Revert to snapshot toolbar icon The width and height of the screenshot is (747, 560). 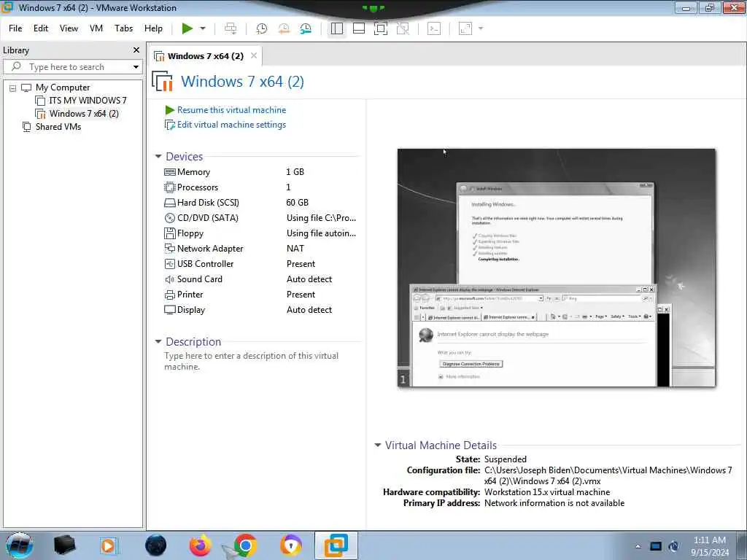point(284,28)
